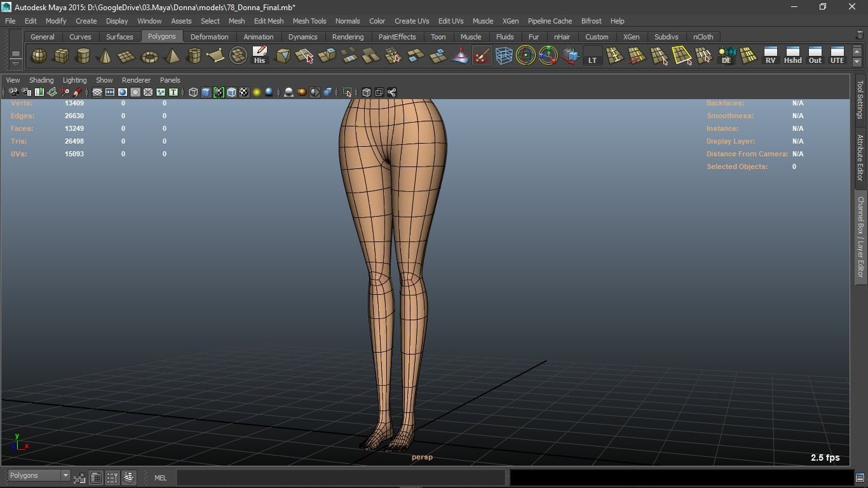Create a polygon cone from shelf

pyautogui.click(x=105, y=56)
